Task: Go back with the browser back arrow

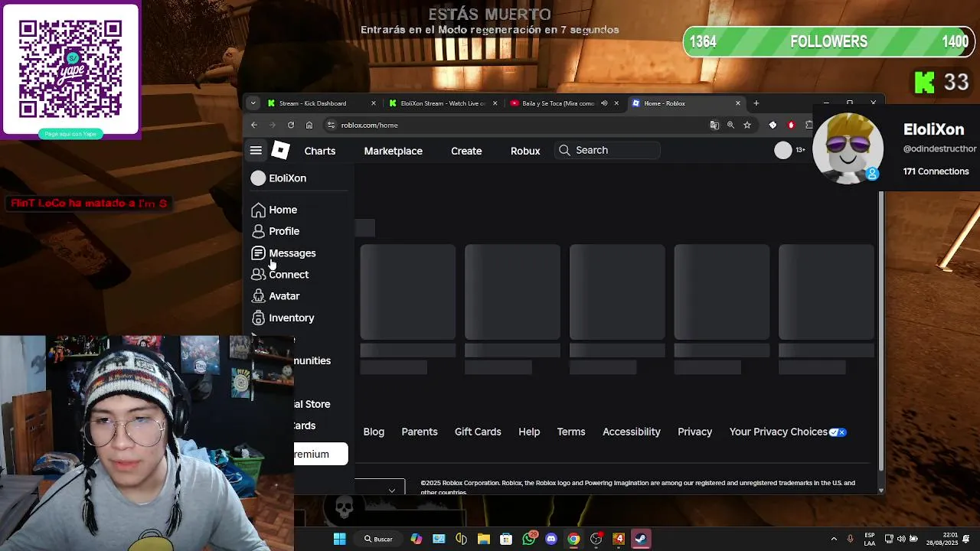Action: pyautogui.click(x=254, y=125)
